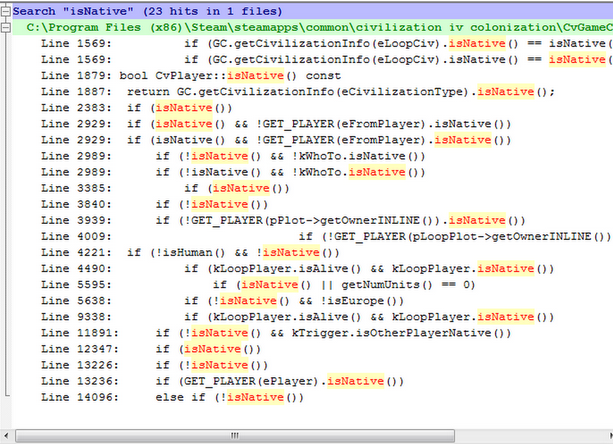
Task: Click highlighted isNative in first Line 1569 row
Action: 477,43
